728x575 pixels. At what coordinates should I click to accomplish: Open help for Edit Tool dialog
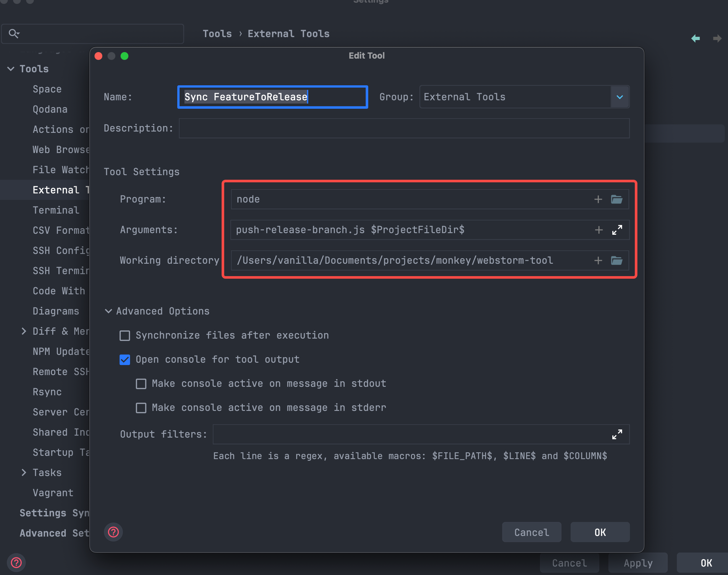click(113, 532)
